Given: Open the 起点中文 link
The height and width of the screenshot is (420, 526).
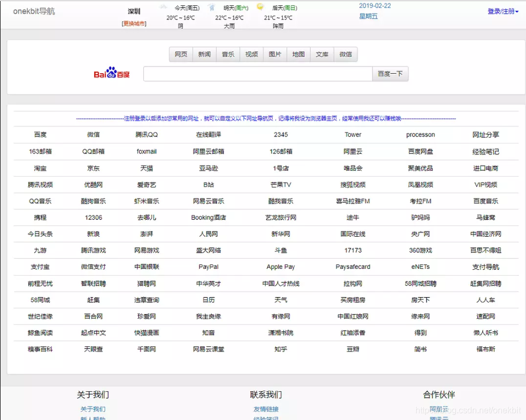Looking at the screenshot, I should [93, 333].
